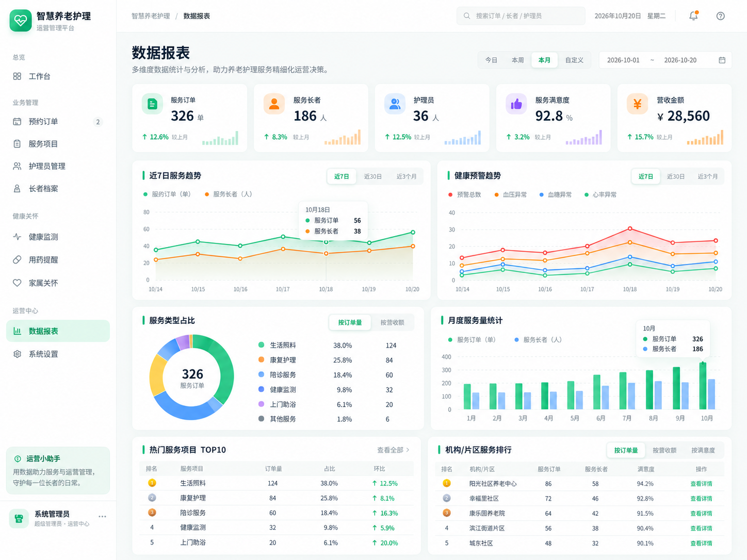Click the 护理员 card icon
The width and height of the screenshot is (747, 560).
click(395, 104)
